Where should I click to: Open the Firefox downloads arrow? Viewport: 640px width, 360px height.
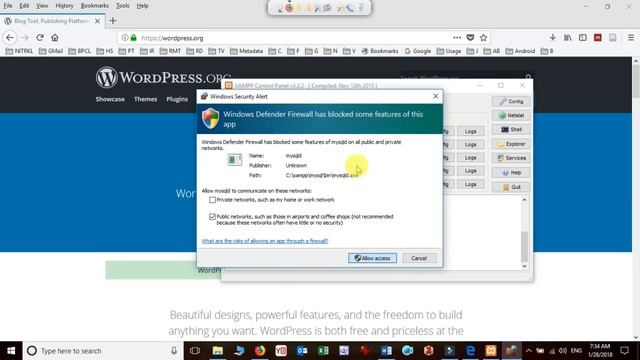coord(553,38)
